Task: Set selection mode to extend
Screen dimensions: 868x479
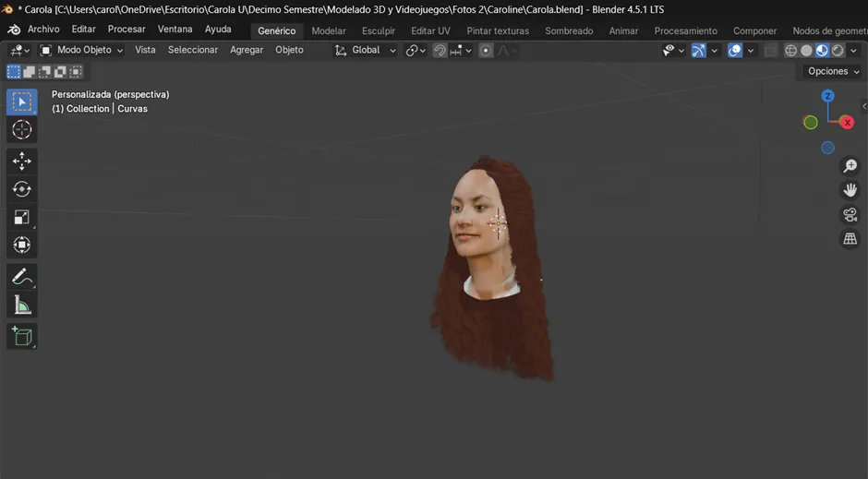Action: coord(29,71)
